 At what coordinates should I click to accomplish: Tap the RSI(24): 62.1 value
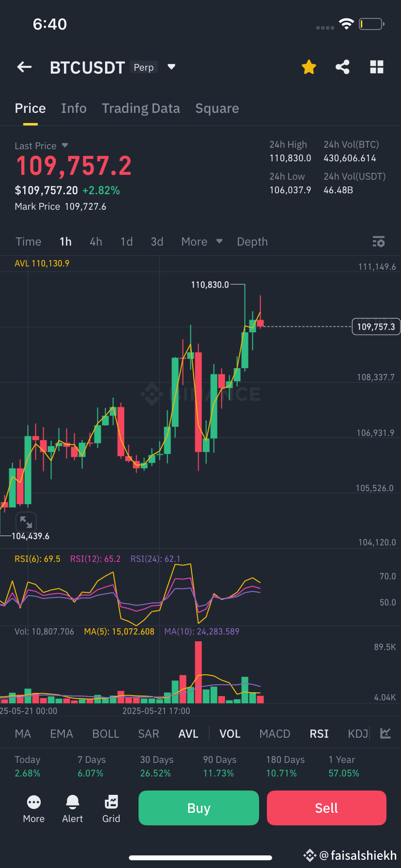(x=155, y=559)
